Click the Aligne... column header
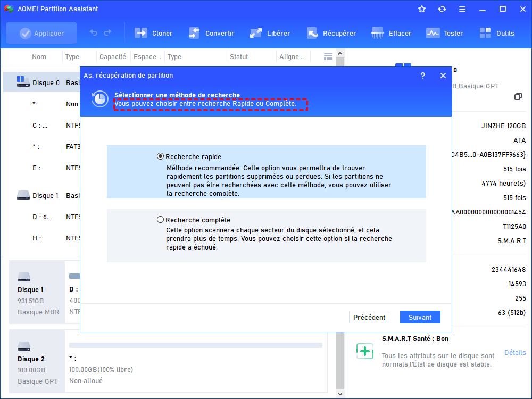 292,57
